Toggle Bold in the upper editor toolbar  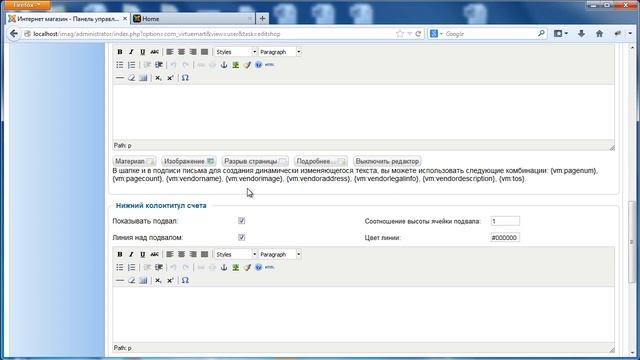[120, 52]
